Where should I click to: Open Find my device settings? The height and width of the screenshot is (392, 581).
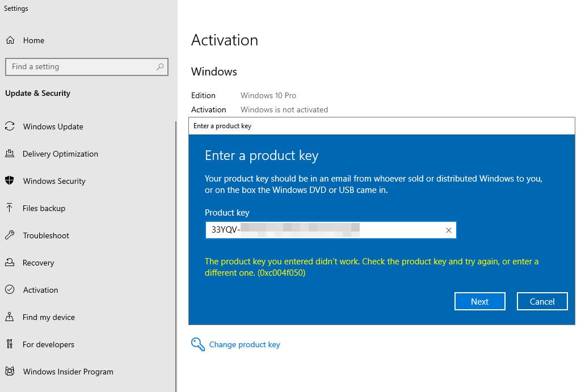(49, 317)
